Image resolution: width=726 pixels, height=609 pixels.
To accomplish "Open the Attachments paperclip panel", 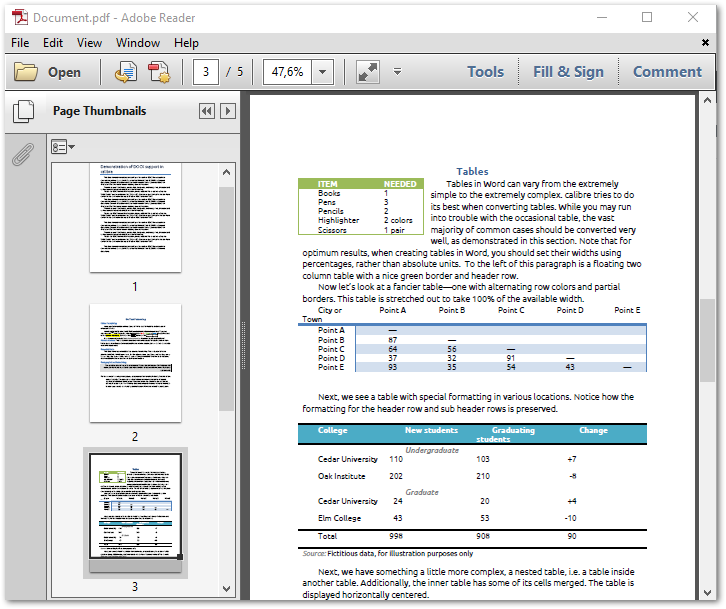I will click(x=22, y=154).
